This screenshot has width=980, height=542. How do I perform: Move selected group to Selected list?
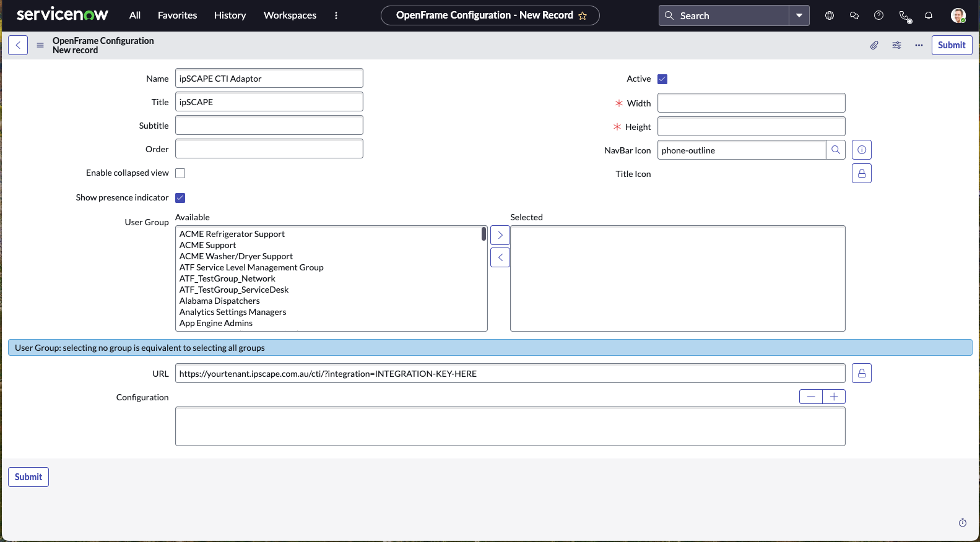500,235
